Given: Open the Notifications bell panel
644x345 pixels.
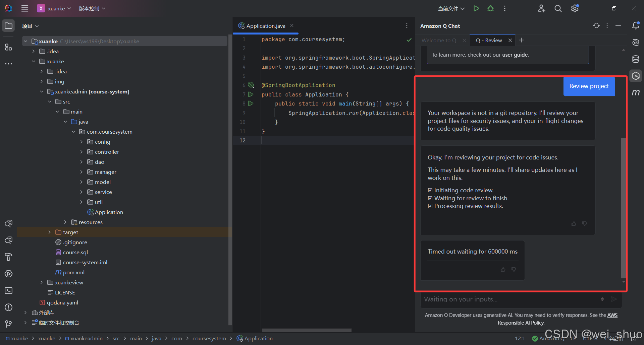Looking at the screenshot, I should point(636,26).
